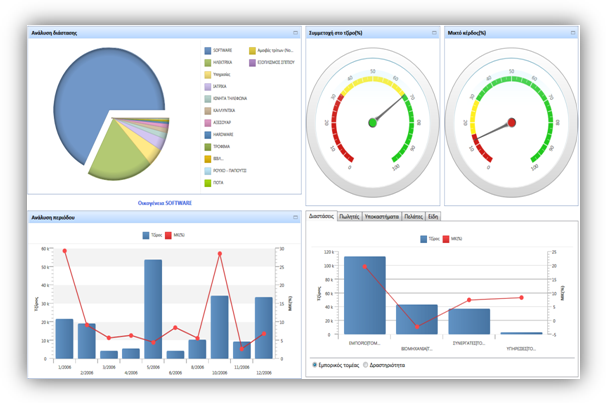The height and width of the screenshot is (403, 606).
Task: Click the SOFTWARE legend color swatch
Action: tap(208, 50)
